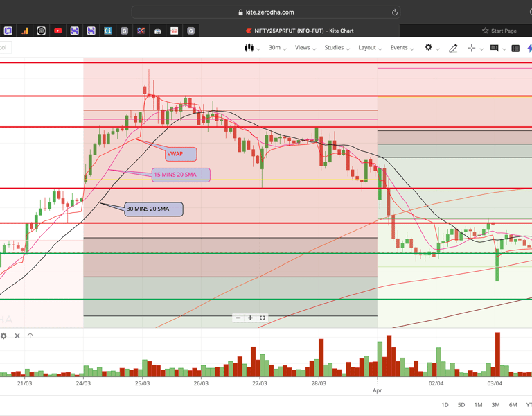Zoom out chart with minus button

click(x=238, y=318)
